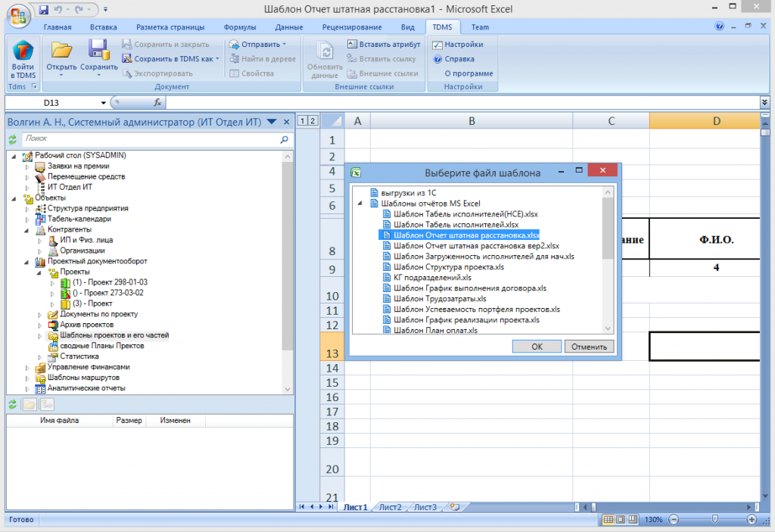The width and height of the screenshot is (775, 532).
Task: Click outline level 1 button
Action: (x=303, y=120)
